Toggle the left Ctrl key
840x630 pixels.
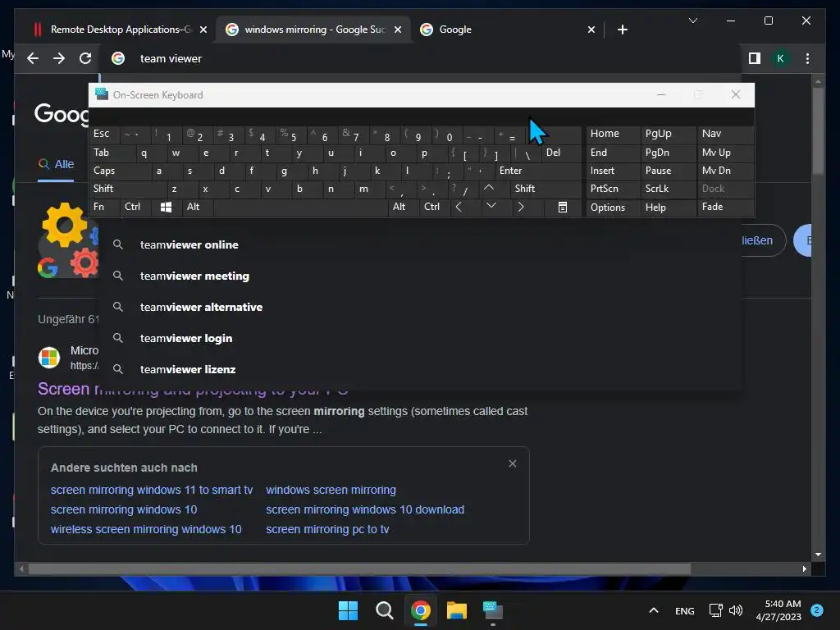tap(135, 207)
